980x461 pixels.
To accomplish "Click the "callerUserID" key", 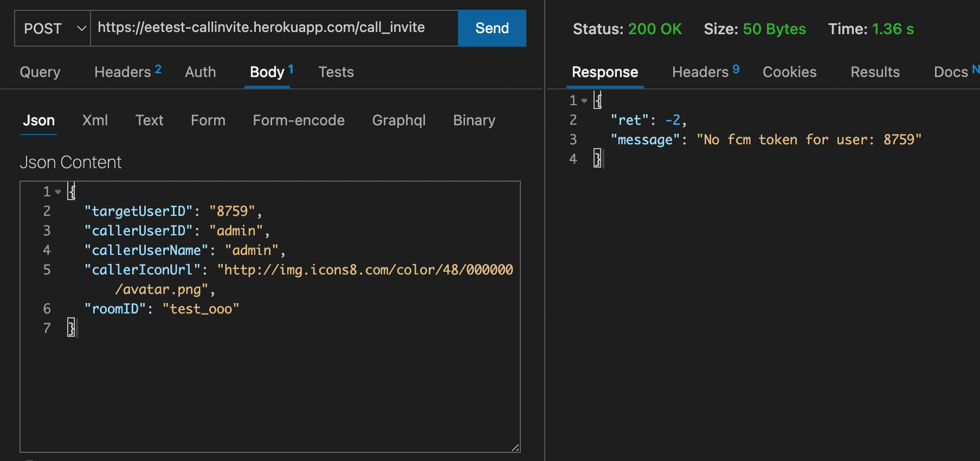I will coord(139,231).
